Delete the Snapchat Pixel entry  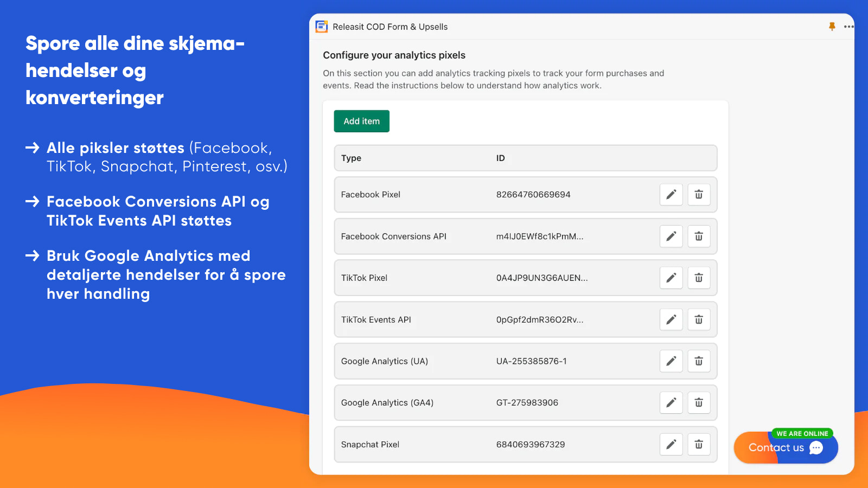(699, 445)
